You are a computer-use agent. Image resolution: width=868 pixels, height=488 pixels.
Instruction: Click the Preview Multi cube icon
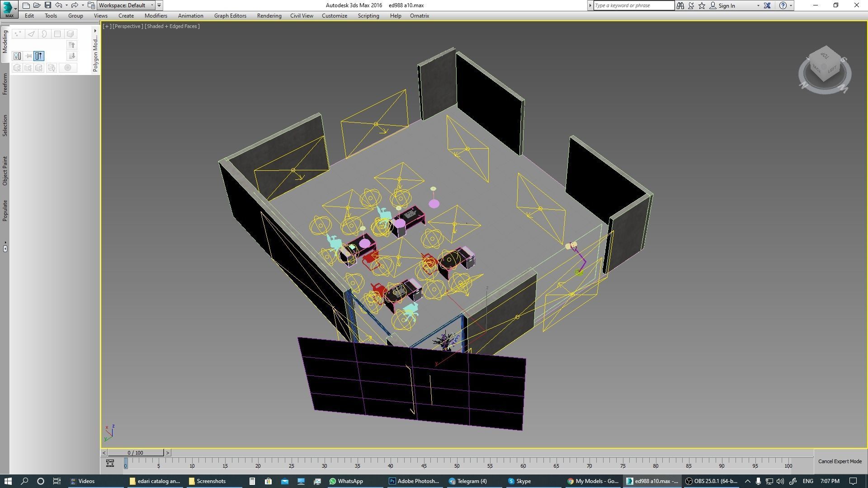39,68
